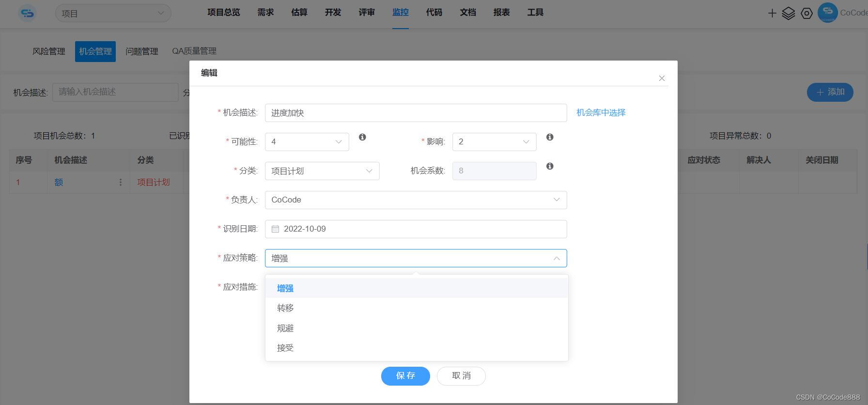Select 增强 in the strategy list
The height and width of the screenshot is (405, 868).
click(417, 288)
